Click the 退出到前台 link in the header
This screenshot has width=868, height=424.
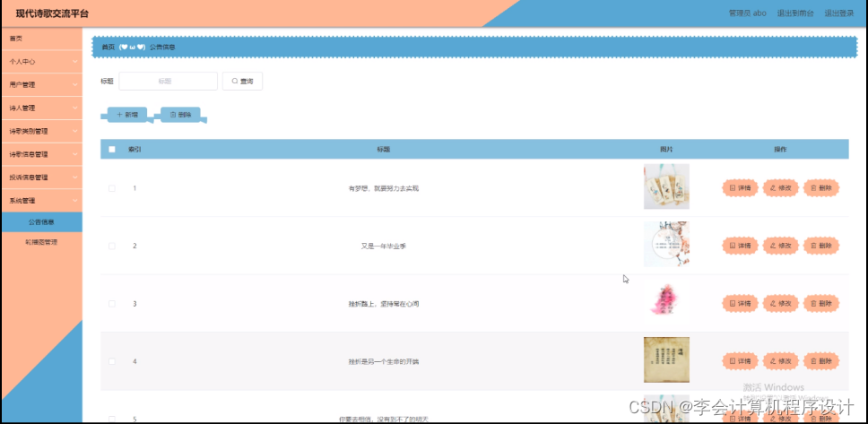(795, 13)
